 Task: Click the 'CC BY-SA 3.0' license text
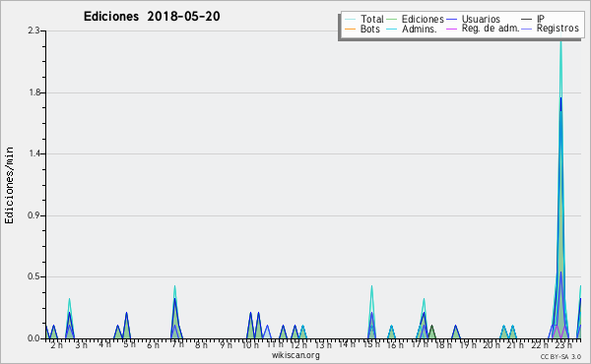pos(560,356)
